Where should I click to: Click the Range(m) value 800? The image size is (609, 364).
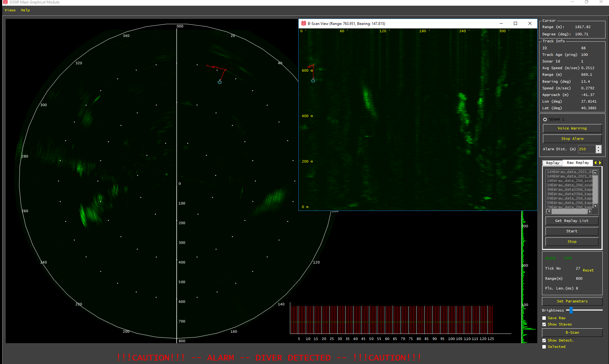click(x=579, y=278)
